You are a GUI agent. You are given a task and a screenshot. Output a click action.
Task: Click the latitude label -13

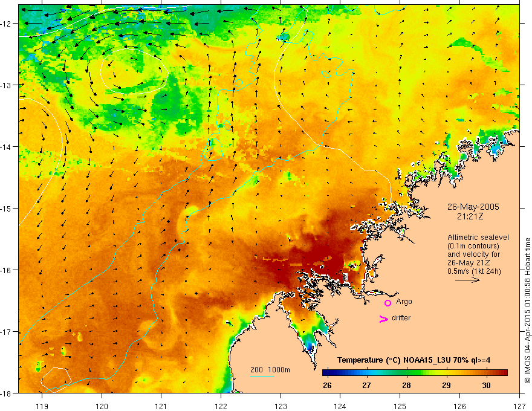pos(7,85)
